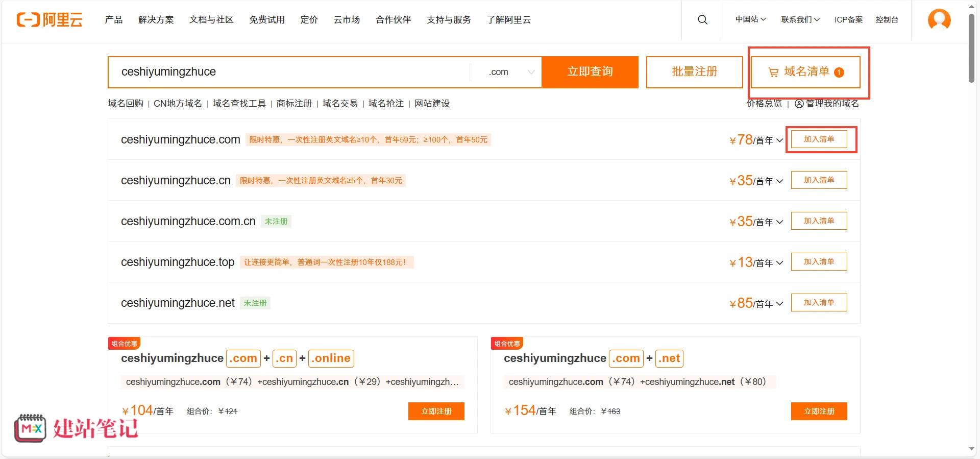The image size is (980, 459).
Task: Open the 云市场 menu
Action: click(347, 20)
